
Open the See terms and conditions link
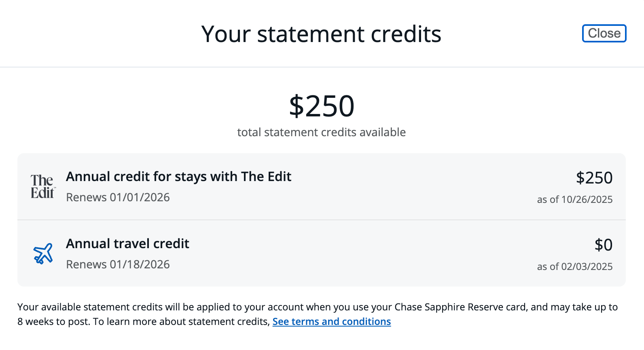point(331,321)
